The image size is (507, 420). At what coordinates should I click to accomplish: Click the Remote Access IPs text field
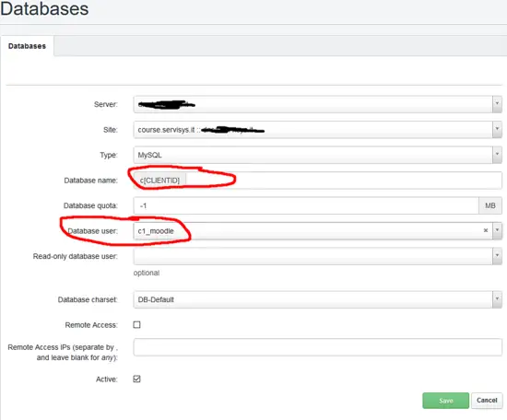pos(317,347)
